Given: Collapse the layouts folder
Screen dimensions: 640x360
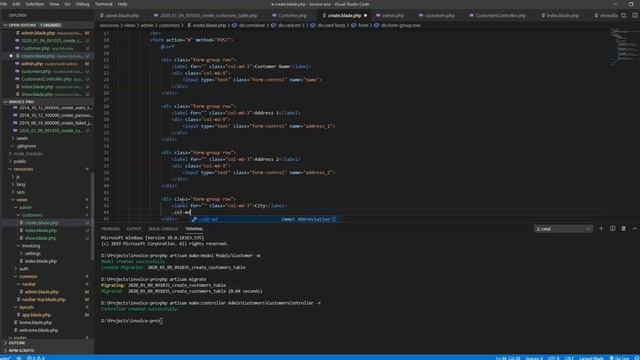Looking at the screenshot, I should pos(27,307).
